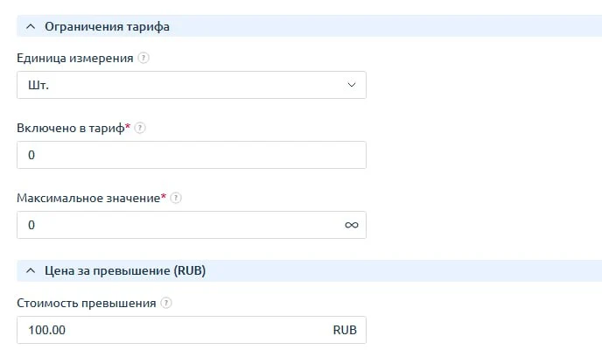The image size is (602, 364).
Task: Click the Стоимость превышения label text
Action: pos(86,303)
